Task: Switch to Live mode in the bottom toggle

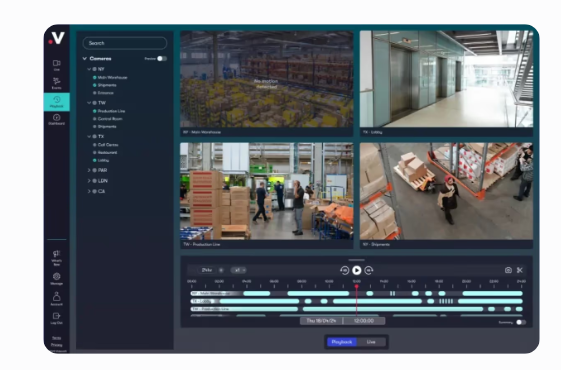Action: pos(371,342)
